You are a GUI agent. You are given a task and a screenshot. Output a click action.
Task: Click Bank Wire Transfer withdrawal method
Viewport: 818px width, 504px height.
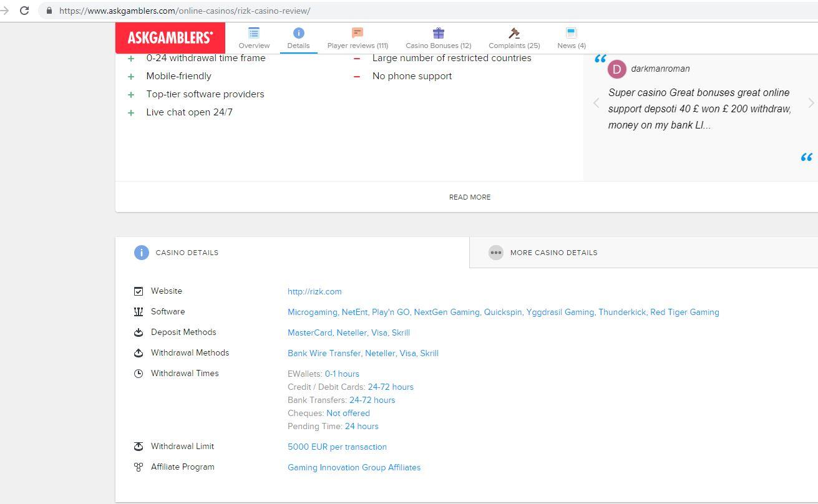tap(324, 353)
